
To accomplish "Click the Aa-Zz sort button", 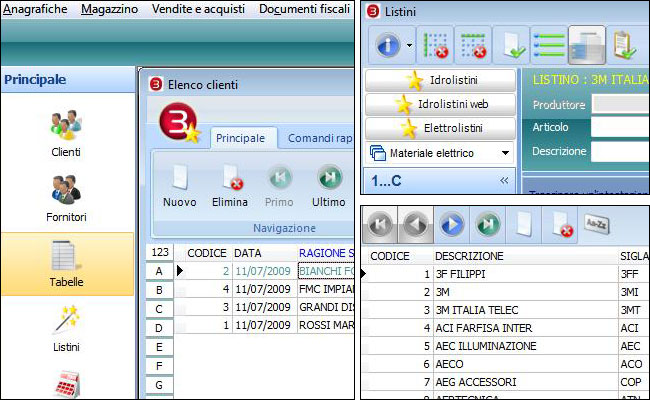I will (597, 224).
